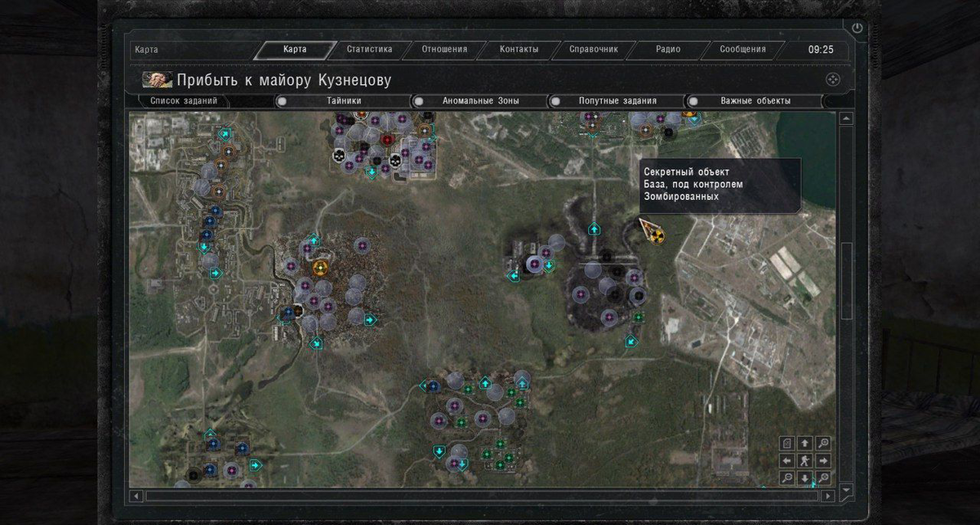Switch to the Статистика tab

[x=369, y=49]
